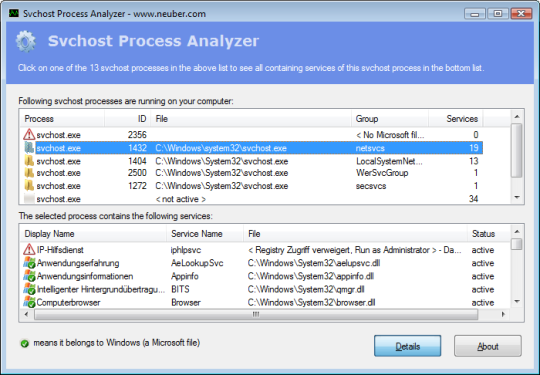Click the Windows icon beside Anwendungserfahrung
The width and height of the screenshot is (540, 375).
tap(29, 263)
